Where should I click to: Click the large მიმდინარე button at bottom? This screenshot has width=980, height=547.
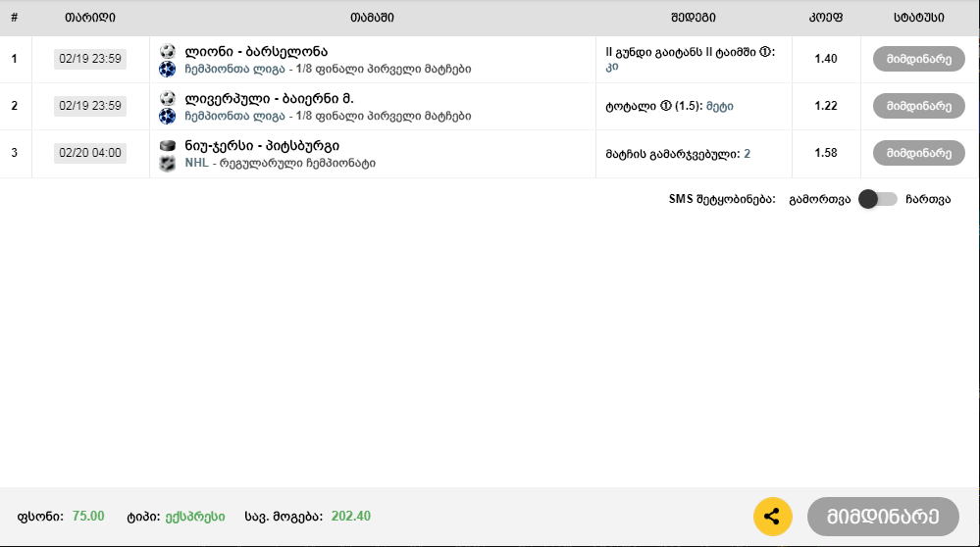[x=883, y=517]
